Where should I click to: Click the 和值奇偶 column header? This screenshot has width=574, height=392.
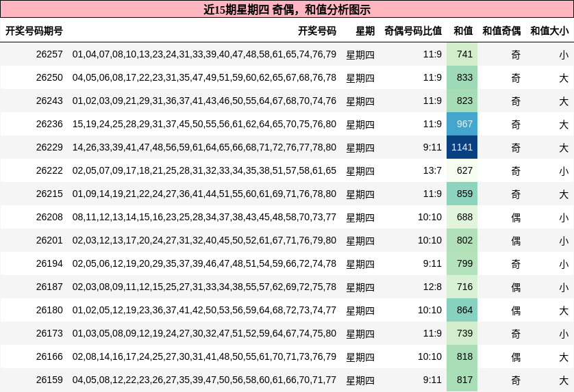tap(501, 31)
